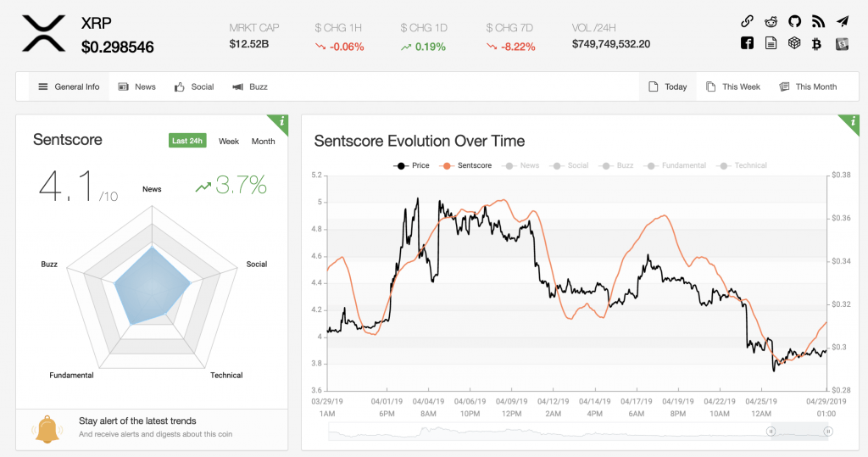Click the Evolution chart info corner icon

point(852,121)
